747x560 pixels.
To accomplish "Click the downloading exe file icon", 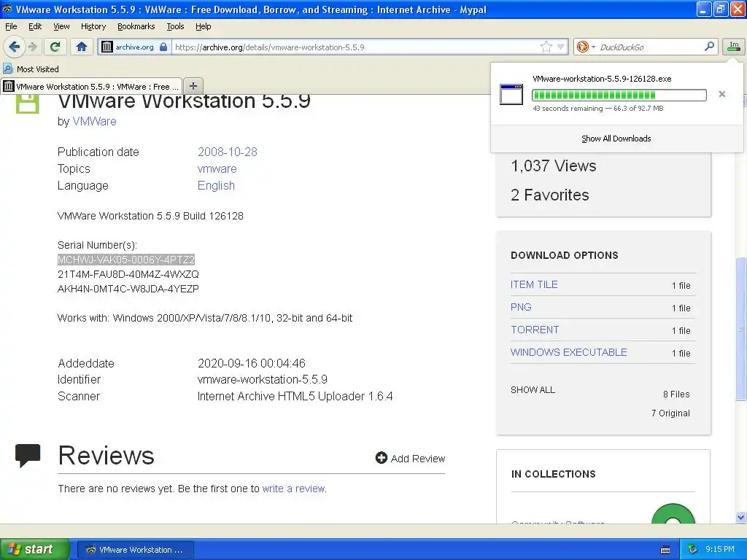I will (x=511, y=94).
